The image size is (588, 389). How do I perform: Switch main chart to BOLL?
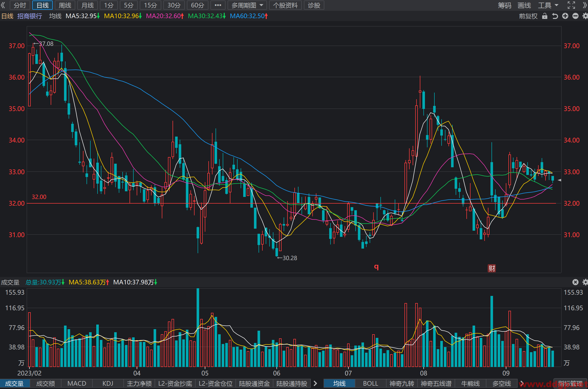[371, 384]
